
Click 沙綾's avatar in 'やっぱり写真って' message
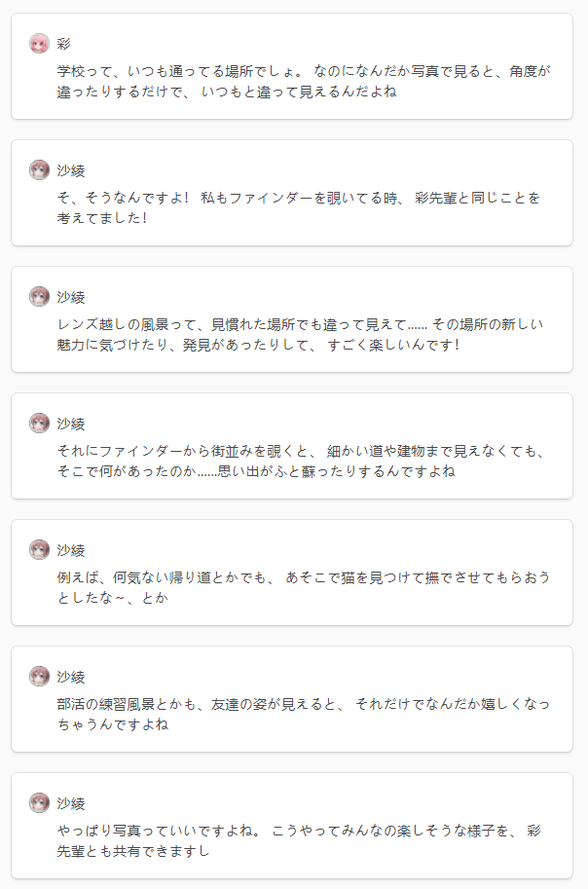tap(39, 802)
